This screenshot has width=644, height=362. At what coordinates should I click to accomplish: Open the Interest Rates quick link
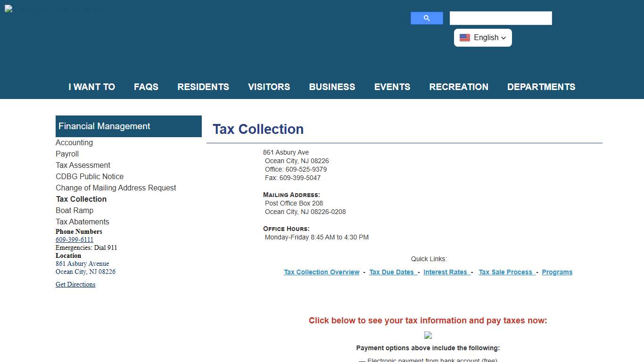click(x=446, y=272)
